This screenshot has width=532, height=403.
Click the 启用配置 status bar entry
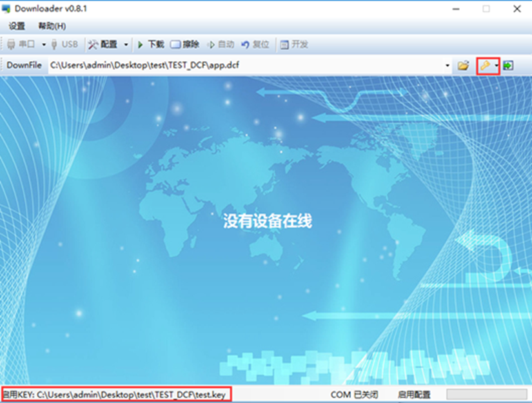(x=414, y=395)
